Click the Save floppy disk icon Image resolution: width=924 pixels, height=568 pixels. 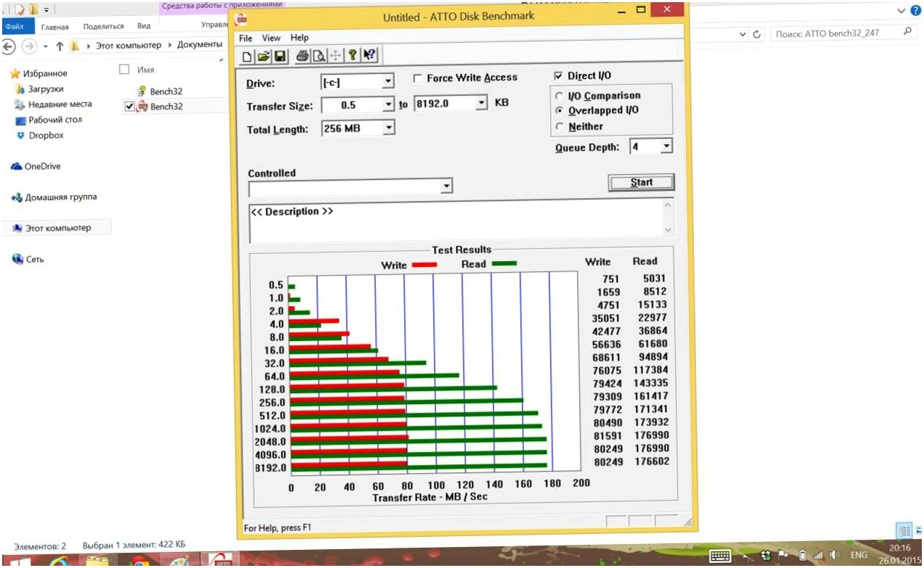(280, 56)
